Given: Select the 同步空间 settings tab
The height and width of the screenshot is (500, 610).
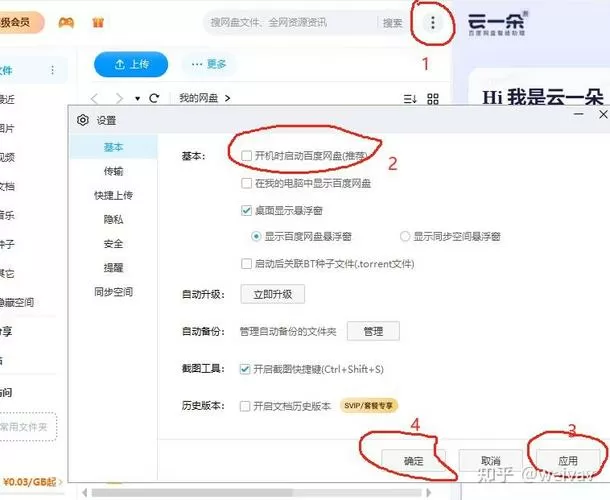Looking at the screenshot, I should click(x=114, y=292).
